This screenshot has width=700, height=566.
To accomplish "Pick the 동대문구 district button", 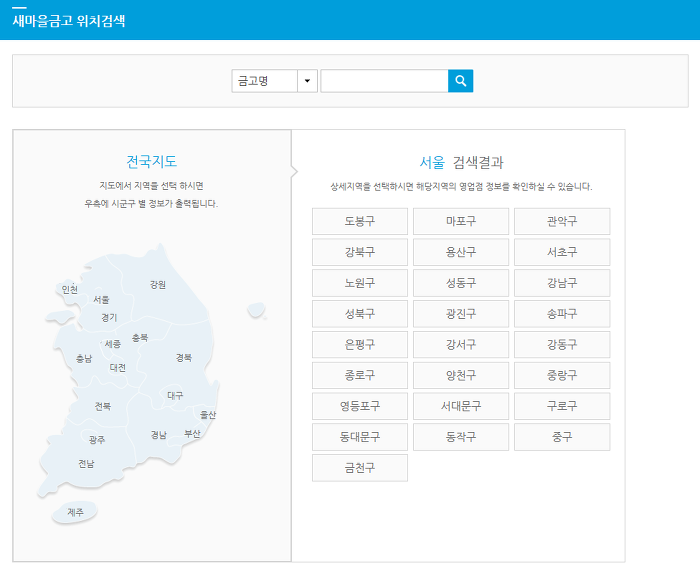I will (x=360, y=437).
